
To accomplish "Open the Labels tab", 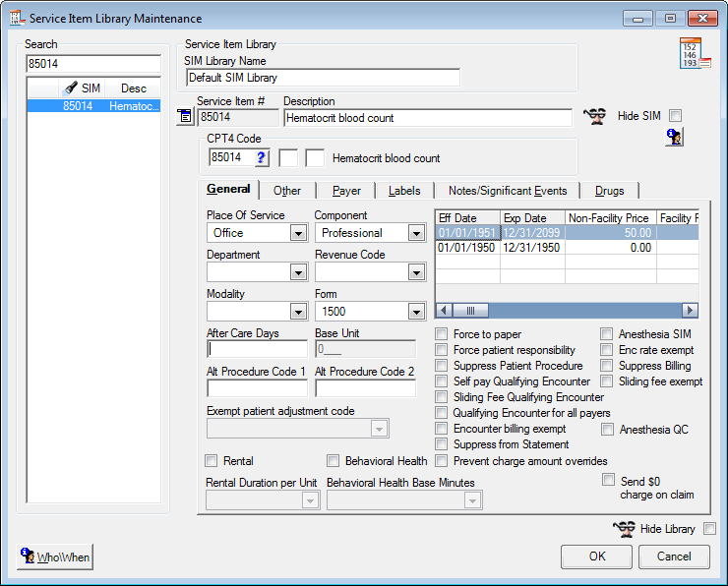I will (404, 191).
